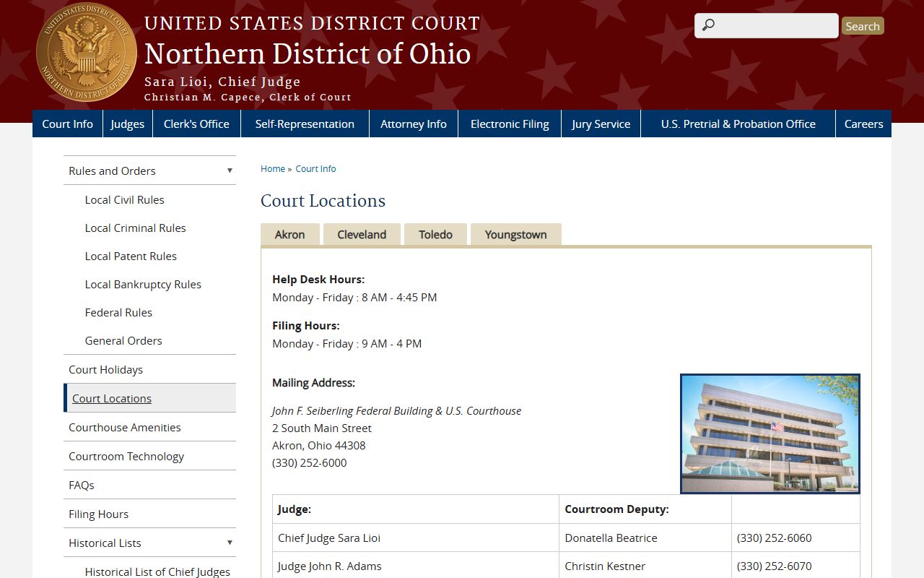Switch to the Cleveland tab

[x=362, y=234]
